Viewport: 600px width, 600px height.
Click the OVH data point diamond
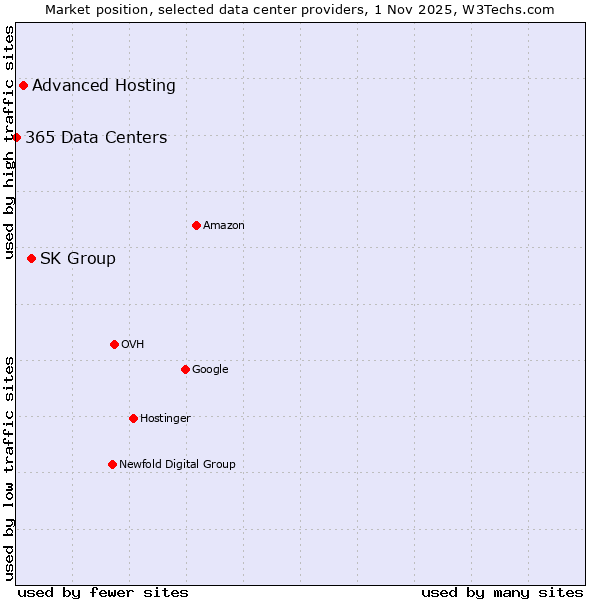pyautogui.click(x=114, y=344)
